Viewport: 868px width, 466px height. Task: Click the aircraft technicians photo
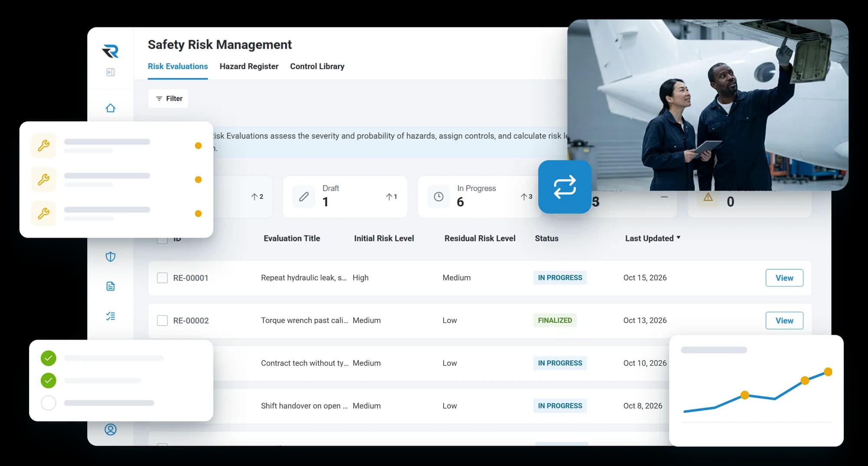707,105
